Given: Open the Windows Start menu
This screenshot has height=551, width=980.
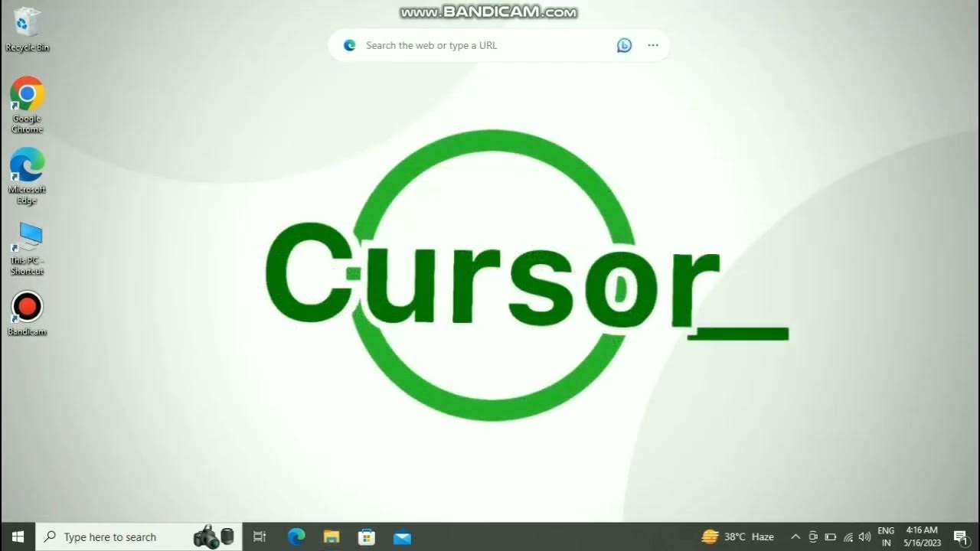Looking at the screenshot, I should click(18, 536).
